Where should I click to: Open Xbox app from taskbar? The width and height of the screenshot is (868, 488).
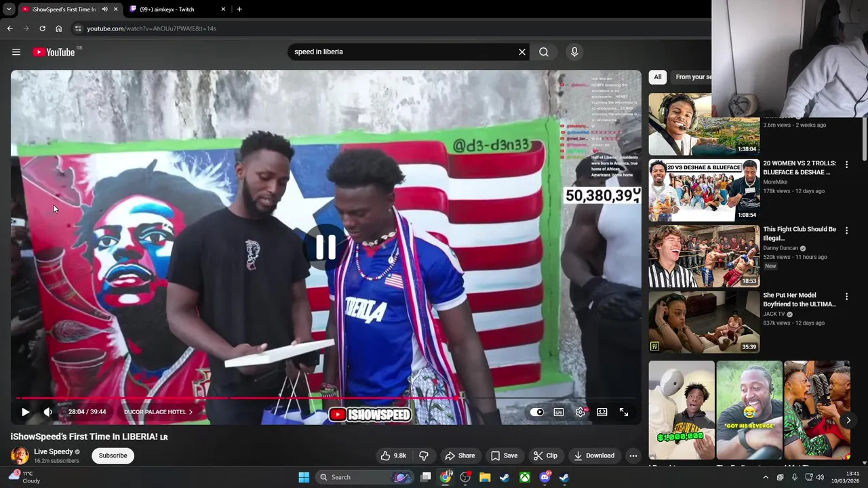pyautogui.click(x=525, y=477)
